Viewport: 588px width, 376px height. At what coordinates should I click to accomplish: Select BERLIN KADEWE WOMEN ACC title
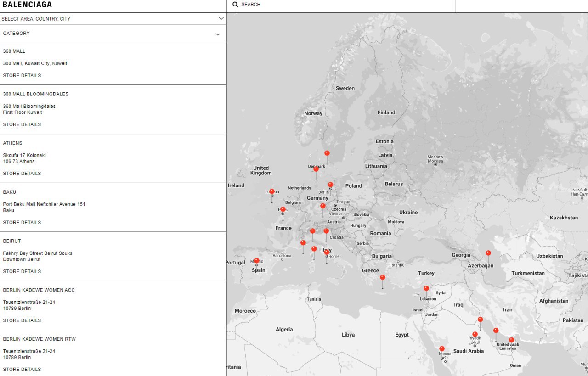(x=39, y=290)
